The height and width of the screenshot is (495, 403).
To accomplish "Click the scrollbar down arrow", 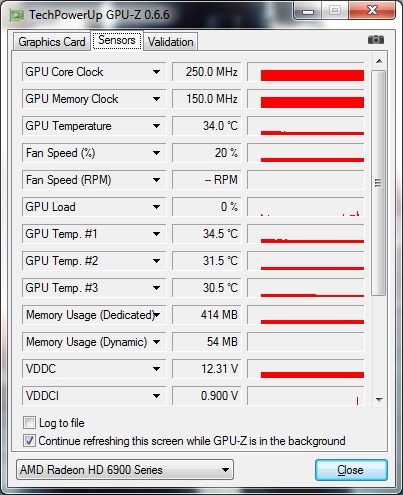I will tap(379, 399).
